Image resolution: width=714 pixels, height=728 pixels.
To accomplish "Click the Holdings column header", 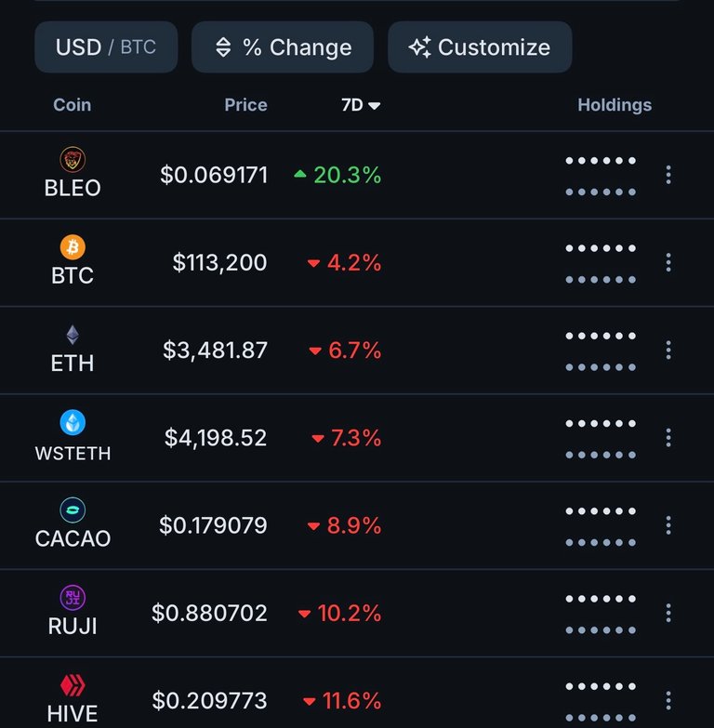I will 615,105.
